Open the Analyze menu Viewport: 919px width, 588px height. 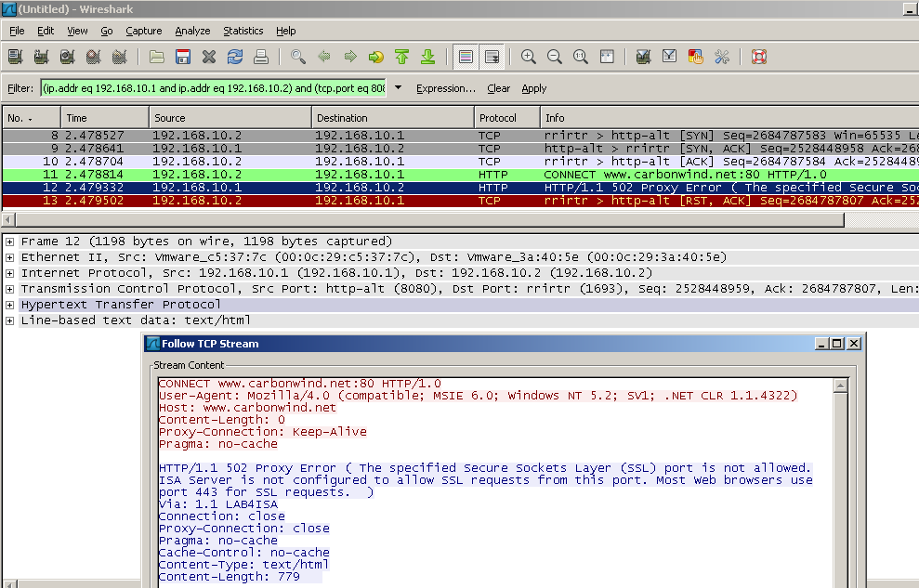193,31
